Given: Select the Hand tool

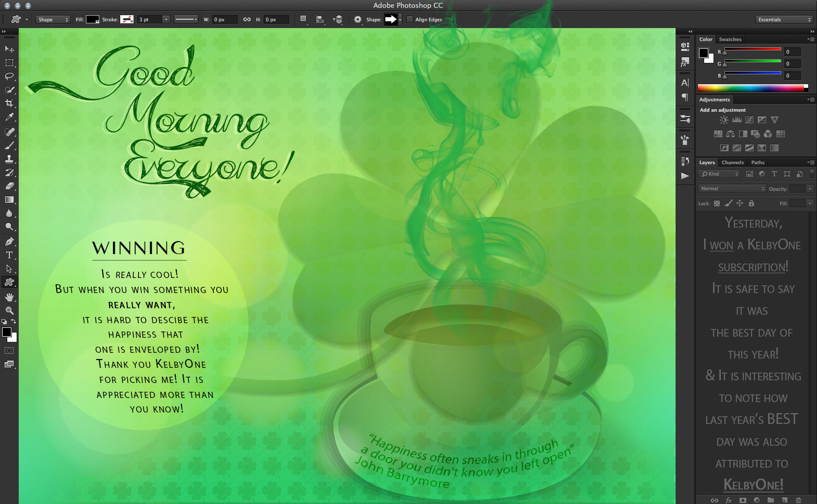Looking at the screenshot, I should tap(9, 297).
